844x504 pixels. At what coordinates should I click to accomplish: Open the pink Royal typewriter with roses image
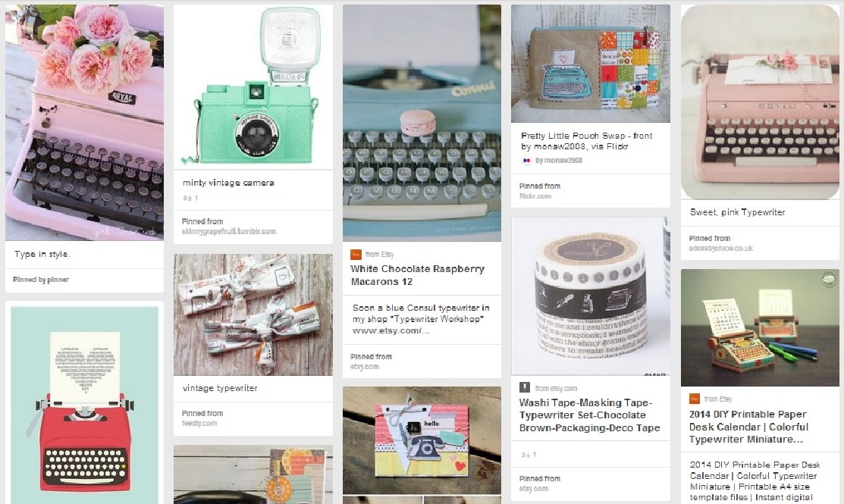pos(84,123)
